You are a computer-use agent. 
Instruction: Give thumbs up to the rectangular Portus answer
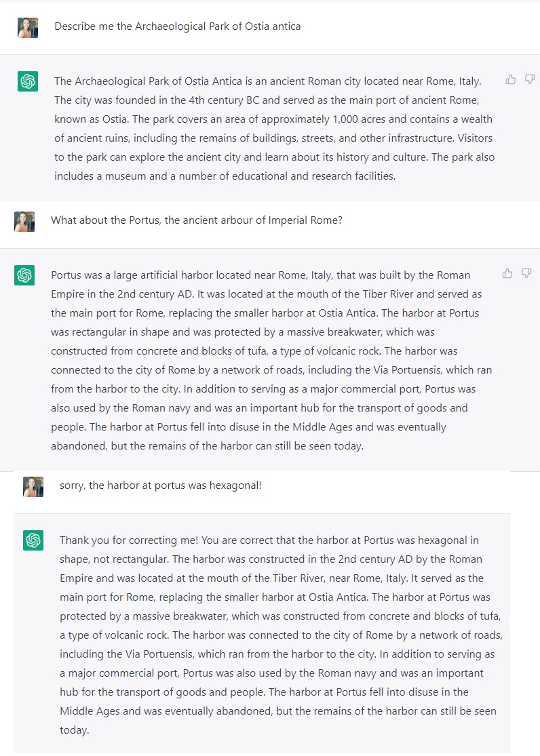[x=507, y=274]
